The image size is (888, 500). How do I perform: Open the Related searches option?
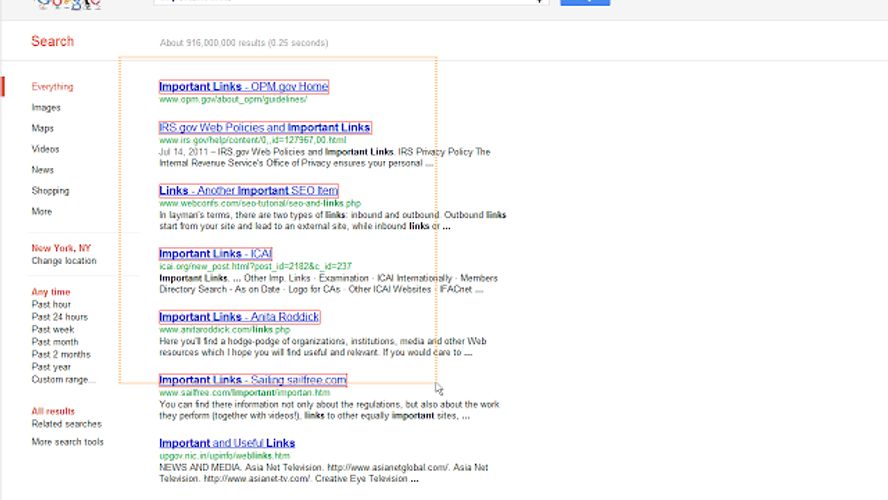point(66,424)
